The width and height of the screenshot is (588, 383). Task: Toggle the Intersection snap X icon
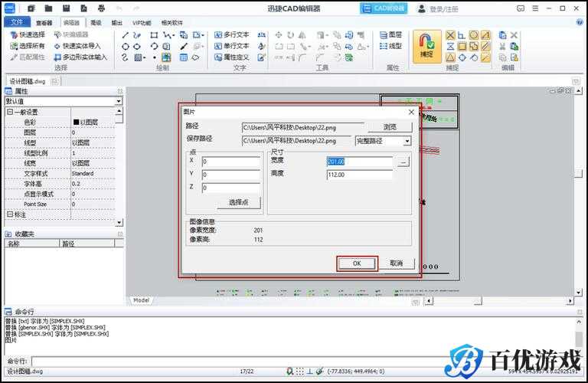coord(450,35)
